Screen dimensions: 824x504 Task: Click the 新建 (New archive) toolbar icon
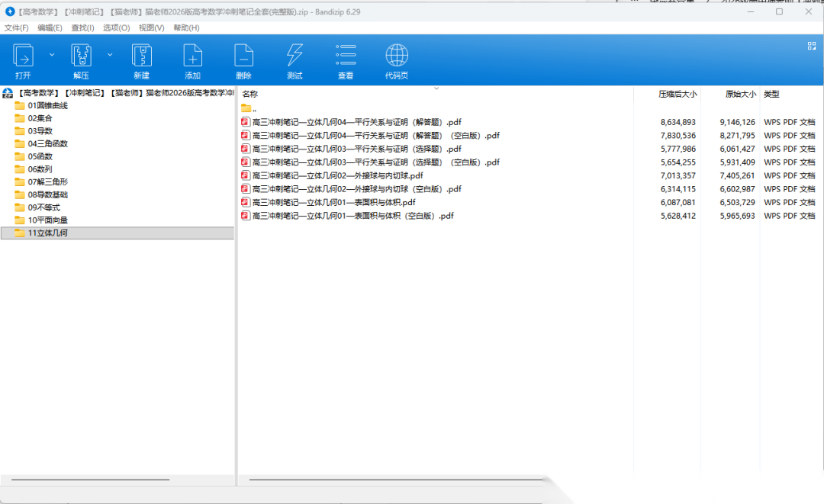(x=141, y=56)
